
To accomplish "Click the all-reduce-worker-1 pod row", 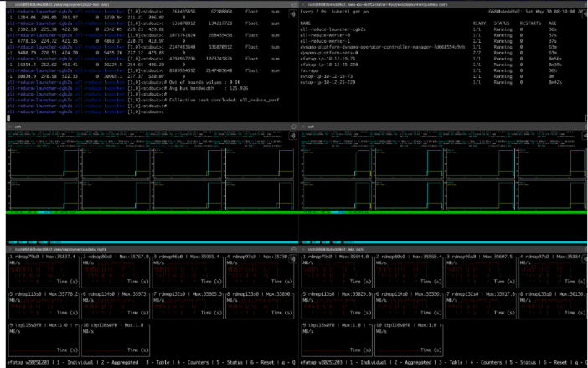I will (x=428, y=41).
